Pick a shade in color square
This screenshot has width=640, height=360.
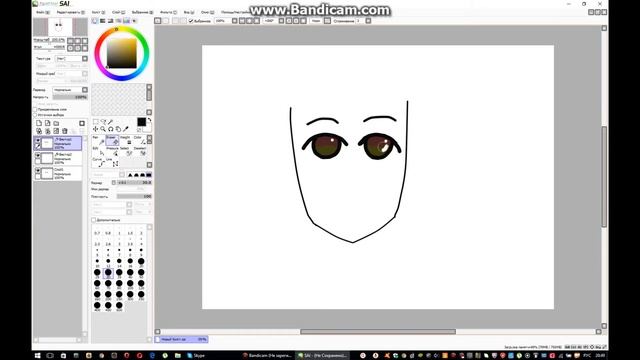point(122,53)
